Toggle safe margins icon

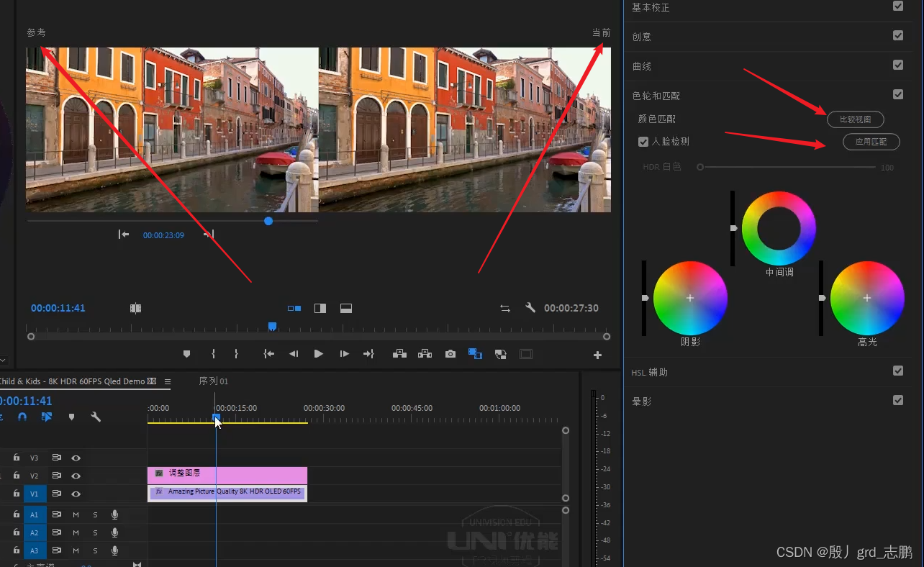tap(526, 354)
